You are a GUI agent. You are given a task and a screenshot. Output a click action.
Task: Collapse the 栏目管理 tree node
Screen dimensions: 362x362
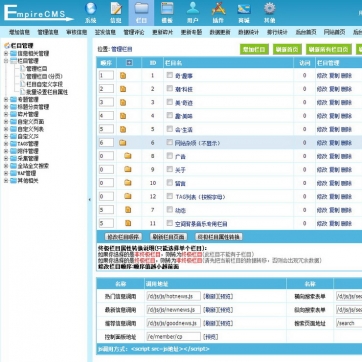[6, 61]
